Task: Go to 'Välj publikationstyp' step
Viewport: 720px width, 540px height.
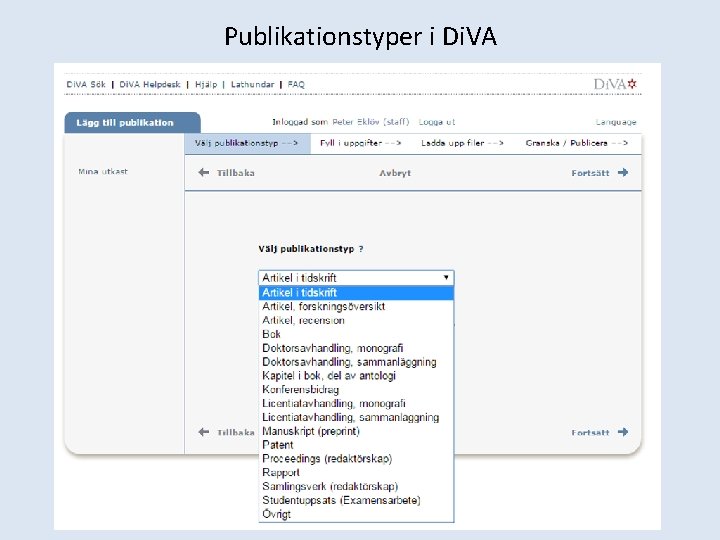Action: pos(248,143)
